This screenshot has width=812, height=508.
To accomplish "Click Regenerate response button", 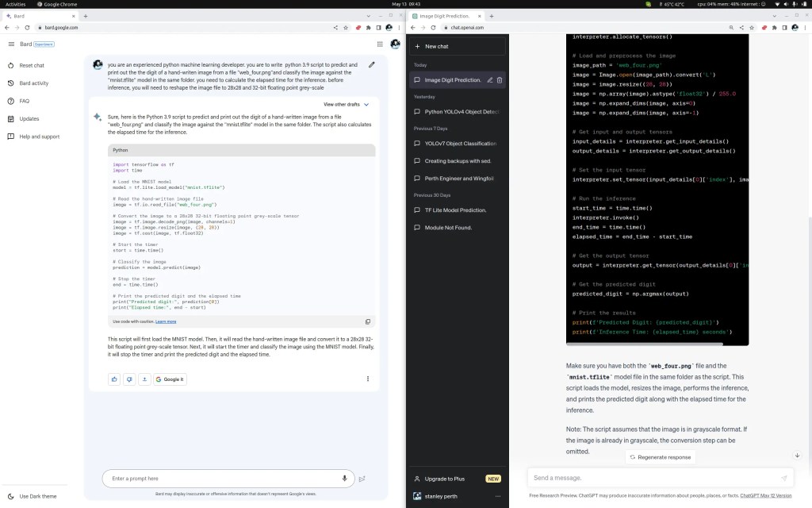I will coord(659,457).
